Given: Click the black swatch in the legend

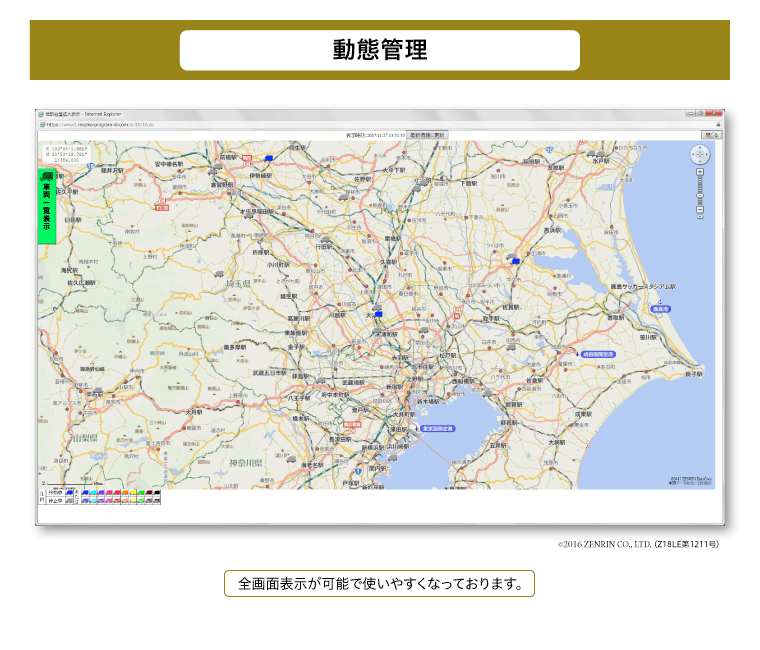Looking at the screenshot, I should point(155,492).
